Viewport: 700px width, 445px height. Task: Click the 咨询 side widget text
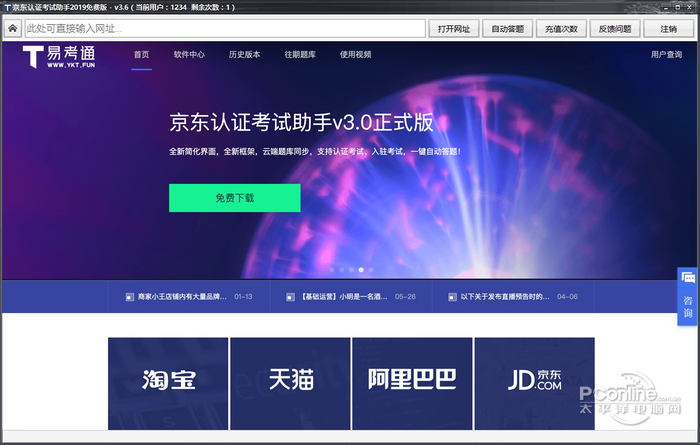tap(688, 307)
